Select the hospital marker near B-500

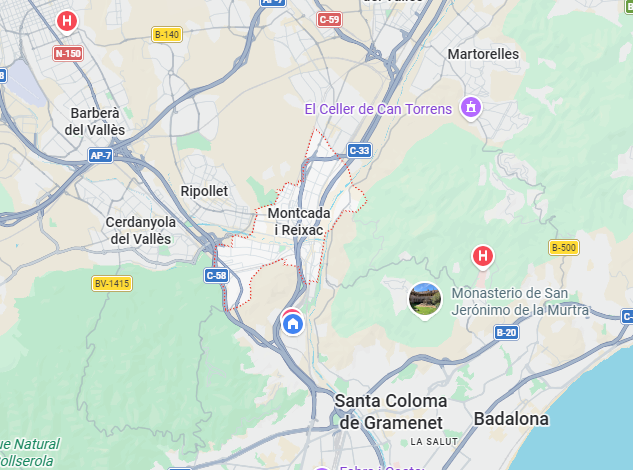coord(482,256)
